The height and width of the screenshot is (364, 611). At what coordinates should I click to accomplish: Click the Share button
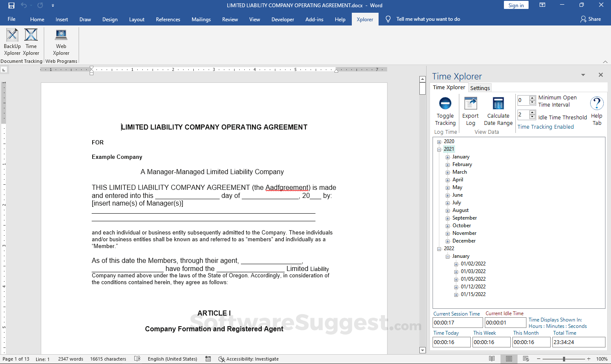tap(591, 19)
